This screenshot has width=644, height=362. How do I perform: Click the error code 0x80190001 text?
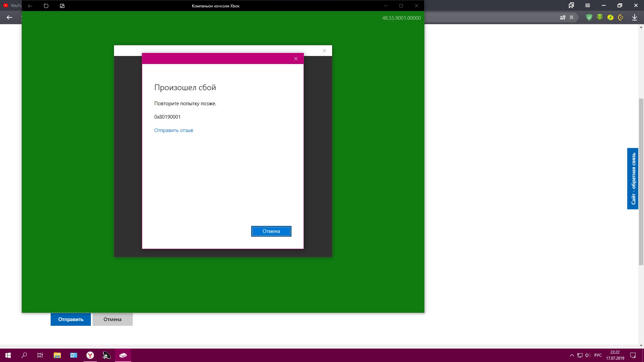pos(167,117)
